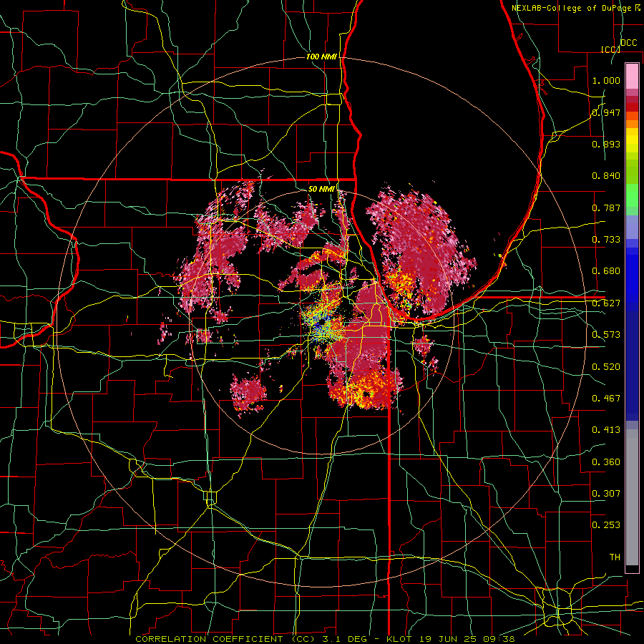Image resolution: width=644 pixels, height=644 pixels.
Task: Click the 0.627 scale value
Action: 606,303
